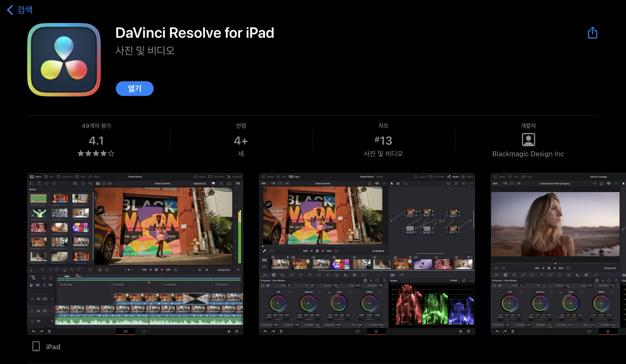The height and width of the screenshot is (364, 626).
Task: Click the speaker icon in first screenshot's viewer
Action: click(x=238, y=183)
